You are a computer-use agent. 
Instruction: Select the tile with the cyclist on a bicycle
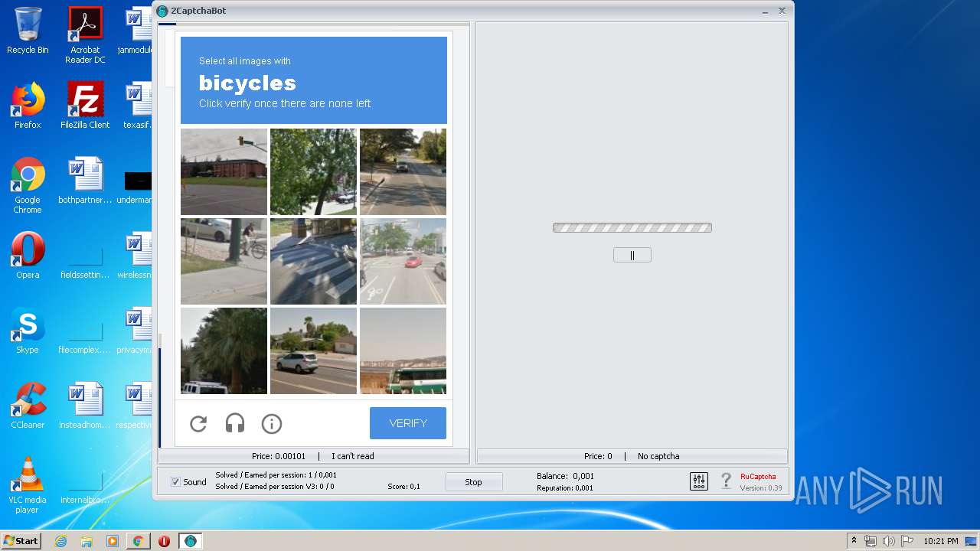coord(224,261)
